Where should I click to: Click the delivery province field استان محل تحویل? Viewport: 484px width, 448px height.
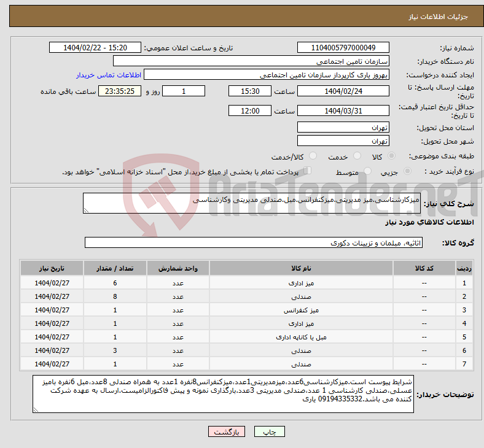343,127
